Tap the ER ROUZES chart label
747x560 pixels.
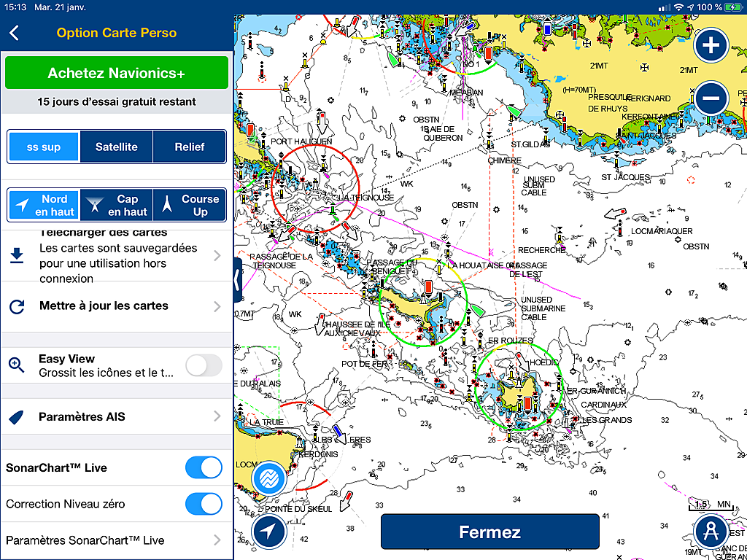[510, 341]
